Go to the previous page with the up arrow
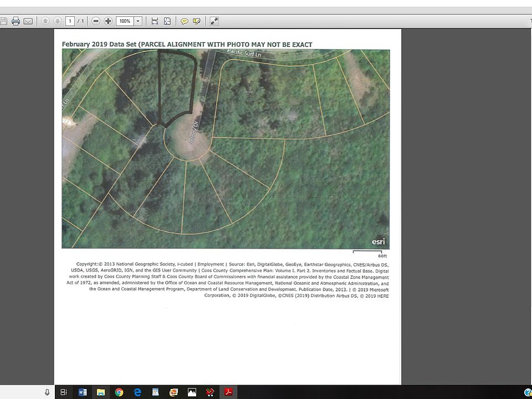The width and height of the screenshot is (532, 399). click(x=45, y=21)
